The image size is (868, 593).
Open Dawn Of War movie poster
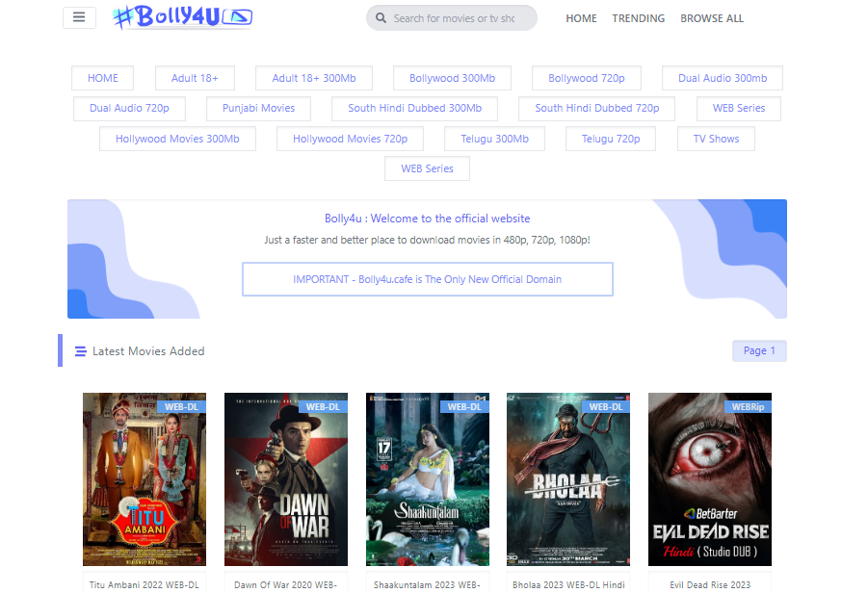click(286, 479)
